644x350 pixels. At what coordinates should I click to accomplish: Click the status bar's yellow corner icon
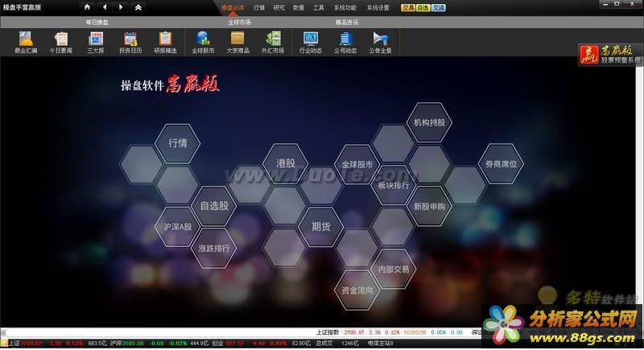[x=4, y=343]
